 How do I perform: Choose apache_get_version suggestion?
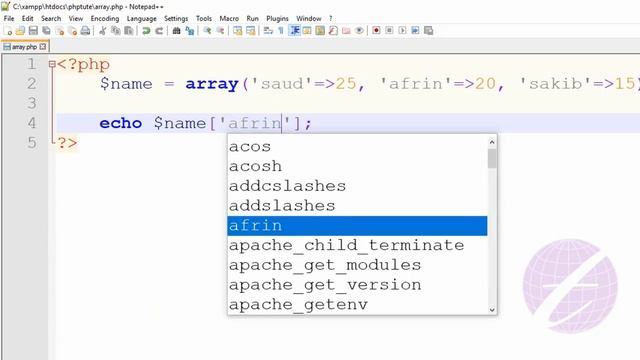357,285
